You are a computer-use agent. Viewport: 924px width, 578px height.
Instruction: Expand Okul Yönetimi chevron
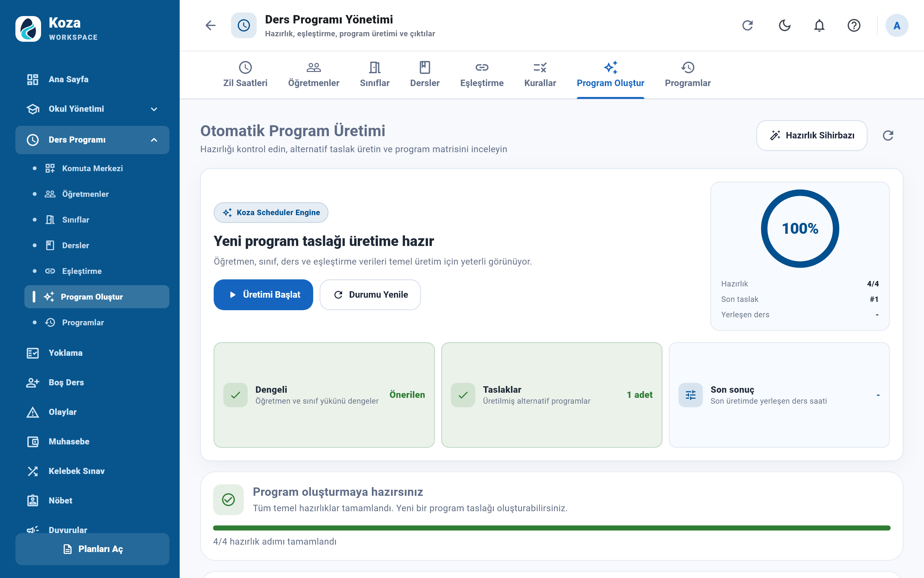(x=154, y=109)
